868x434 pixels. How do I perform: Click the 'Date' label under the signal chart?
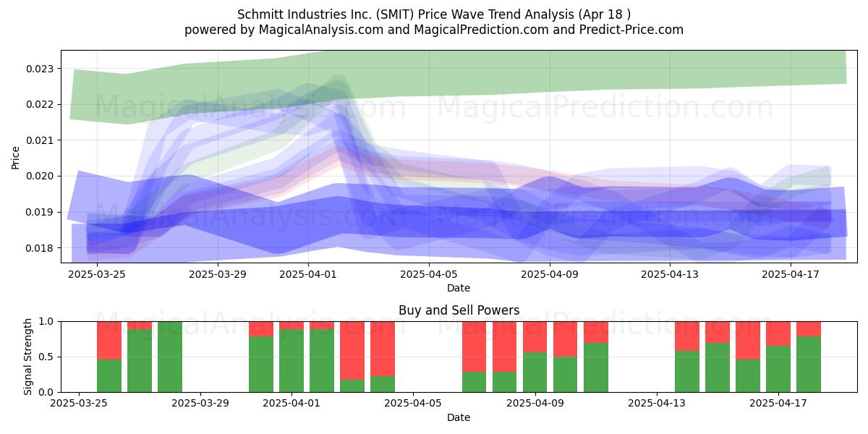(459, 417)
